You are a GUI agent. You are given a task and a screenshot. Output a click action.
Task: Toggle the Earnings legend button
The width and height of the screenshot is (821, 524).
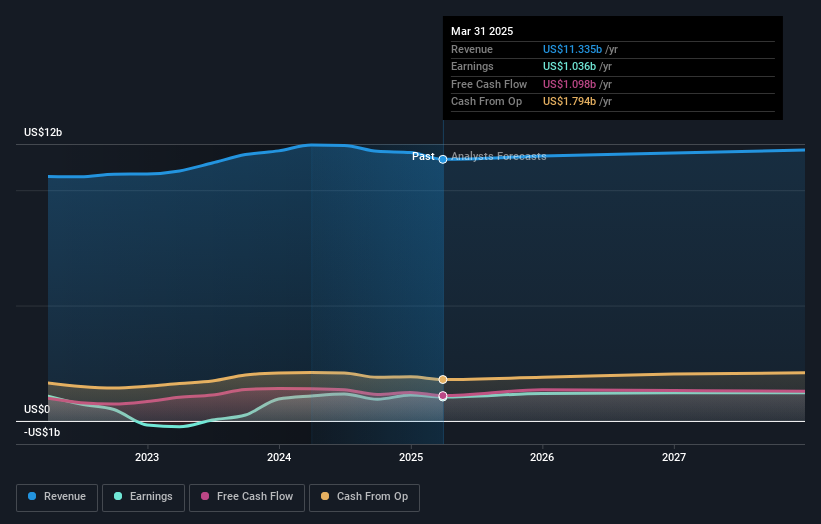click(x=143, y=497)
